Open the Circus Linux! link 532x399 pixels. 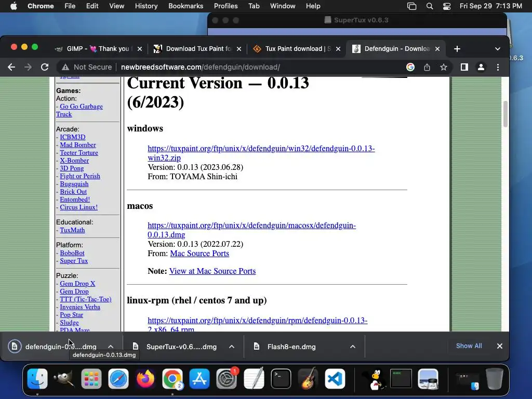tap(78, 207)
